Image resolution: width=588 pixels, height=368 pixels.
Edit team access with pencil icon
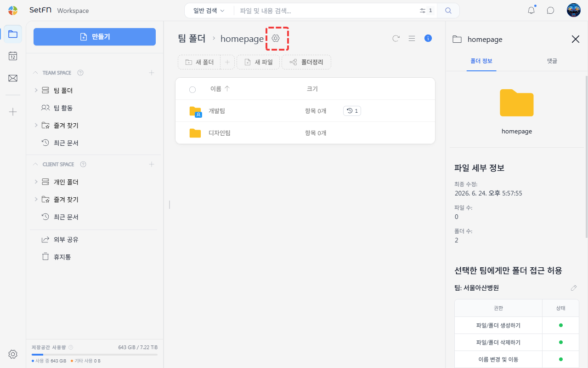pos(574,288)
